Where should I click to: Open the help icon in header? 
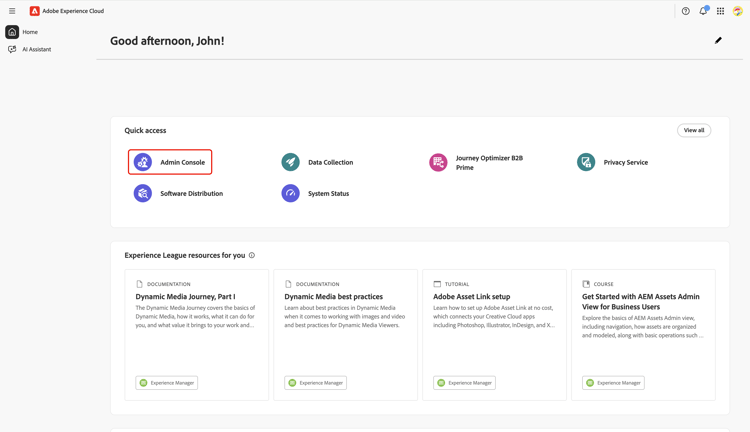tap(686, 11)
